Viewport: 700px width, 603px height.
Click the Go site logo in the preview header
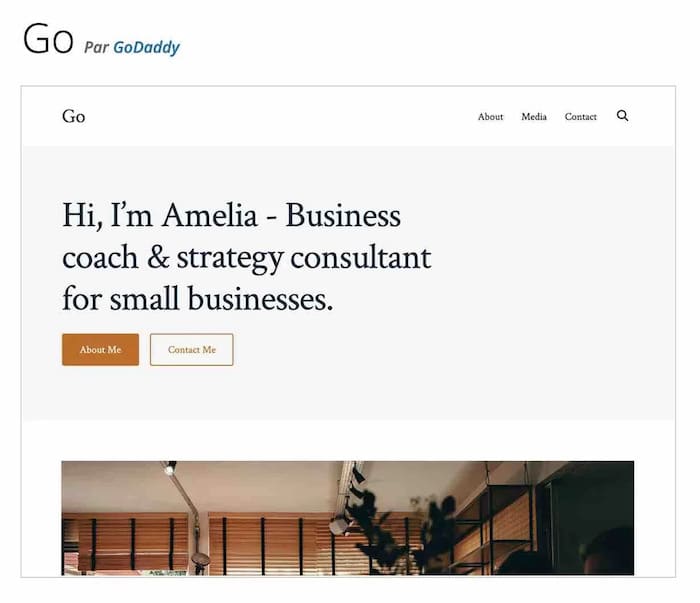pyautogui.click(x=73, y=117)
